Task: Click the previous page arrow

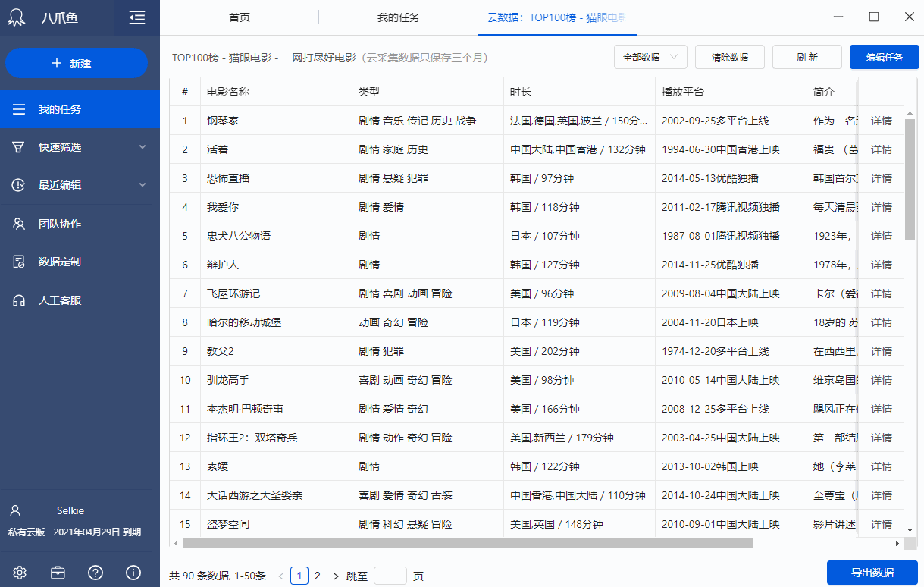Action: pyautogui.click(x=281, y=576)
